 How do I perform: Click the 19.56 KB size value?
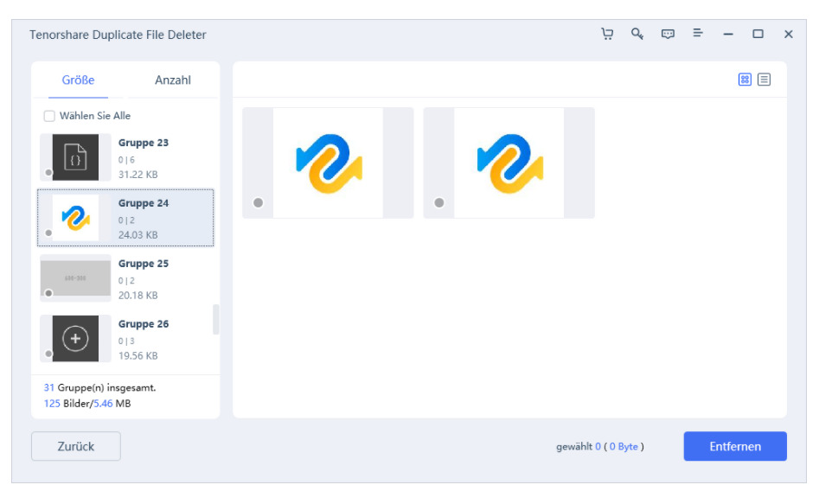coord(138,355)
